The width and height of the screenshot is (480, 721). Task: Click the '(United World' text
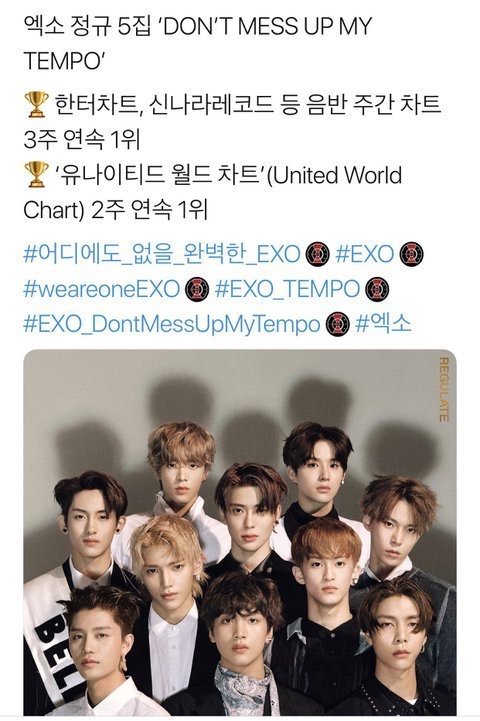[334, 175]
